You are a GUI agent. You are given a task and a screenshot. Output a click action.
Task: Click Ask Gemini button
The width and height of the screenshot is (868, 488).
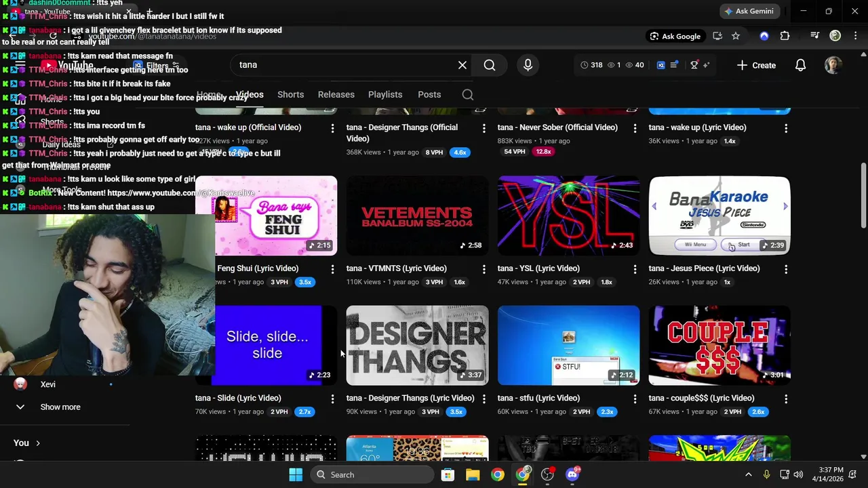[x=749, y=11]
